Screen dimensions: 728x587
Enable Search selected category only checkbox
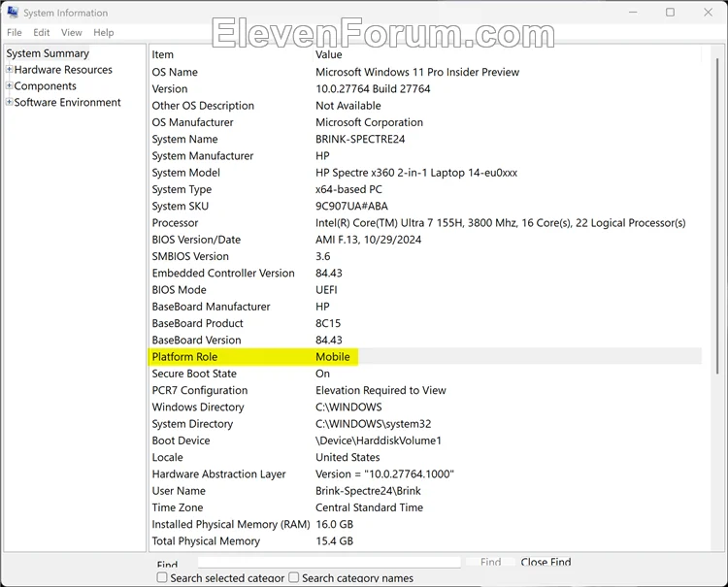pos(162,577)
